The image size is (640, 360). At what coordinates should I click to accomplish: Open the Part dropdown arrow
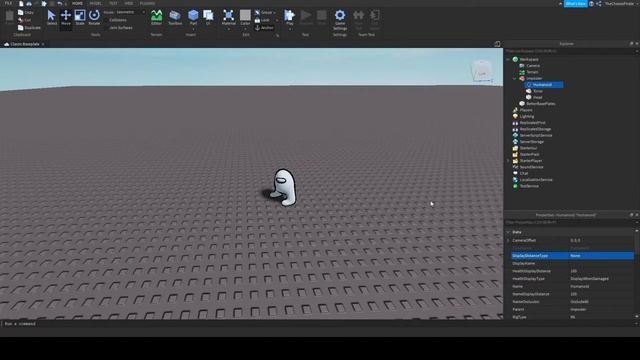(x=193, y=29)
